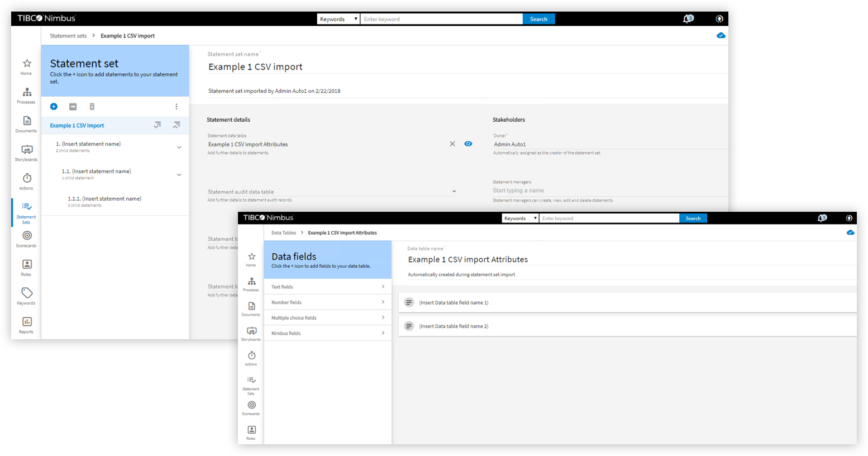Collapse statement 1. (Insert statement name)
Screen dimensions: 868x456
(179, 148)
